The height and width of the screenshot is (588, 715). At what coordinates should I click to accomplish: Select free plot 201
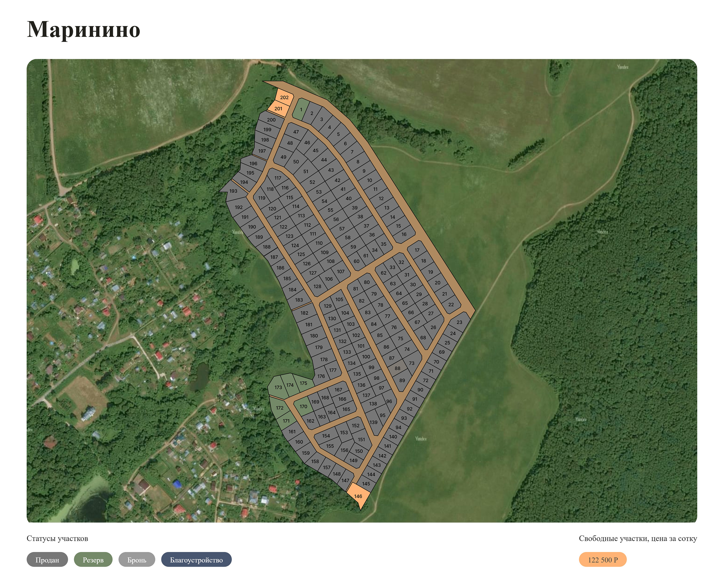(278, 109)
